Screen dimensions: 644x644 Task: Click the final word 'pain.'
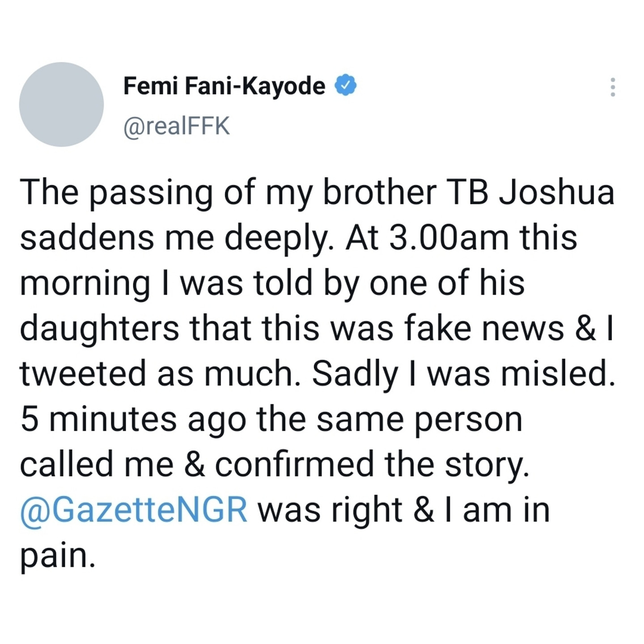tap(58, 555)
